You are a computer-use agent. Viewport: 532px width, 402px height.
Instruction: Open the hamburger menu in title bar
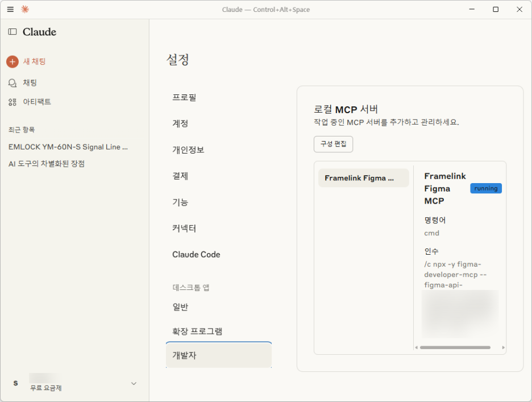coord(11,10)
